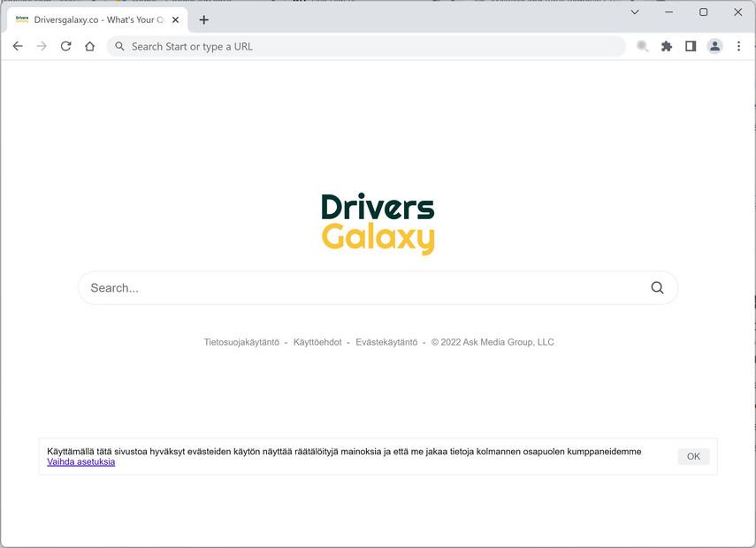Close the Driversgalaxy.co tab
The image size is (756, 548).
pyautogui.click(x=175, y=19)
